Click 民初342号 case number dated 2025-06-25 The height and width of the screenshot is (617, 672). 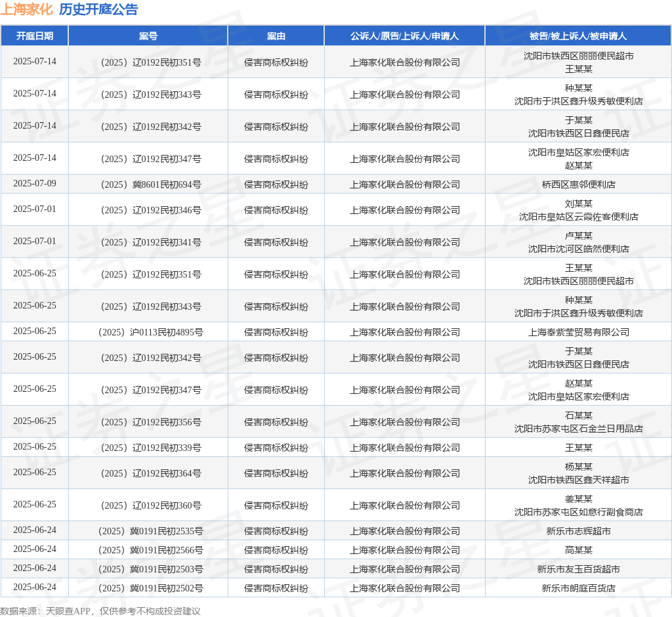(150, 358)
